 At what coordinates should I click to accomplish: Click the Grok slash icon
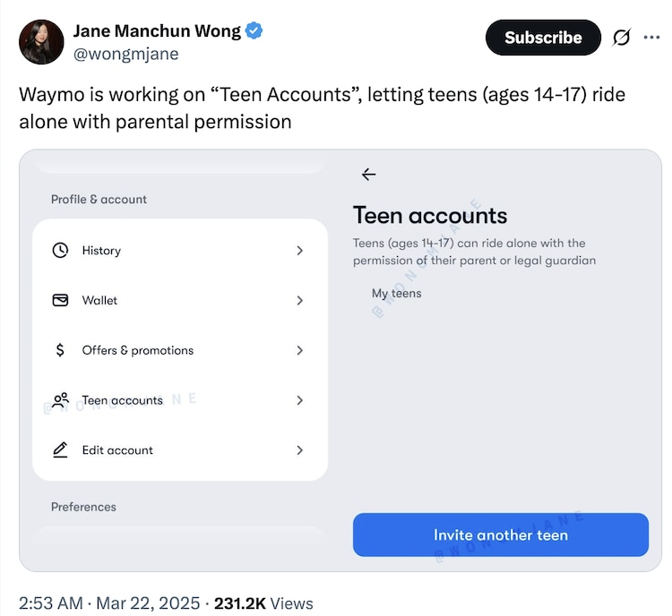tap(620, 38)
